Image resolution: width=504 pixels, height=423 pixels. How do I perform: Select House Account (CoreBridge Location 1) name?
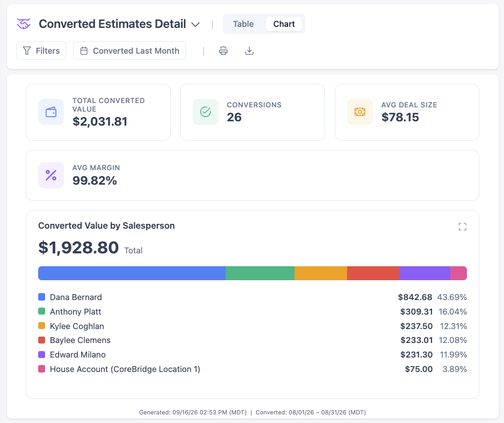pos(125,369)
